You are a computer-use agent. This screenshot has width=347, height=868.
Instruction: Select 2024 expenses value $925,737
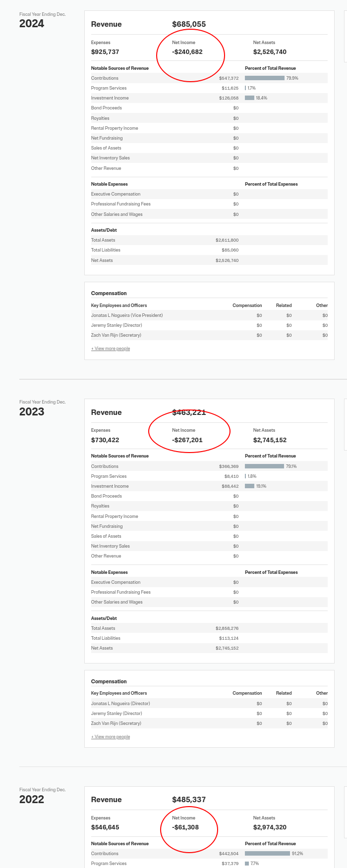[x=105, y=52]
